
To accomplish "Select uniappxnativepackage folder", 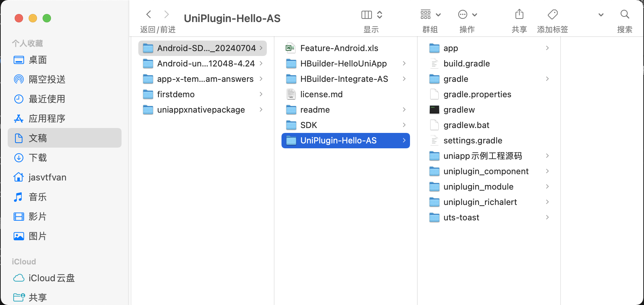I will (203, 110).
